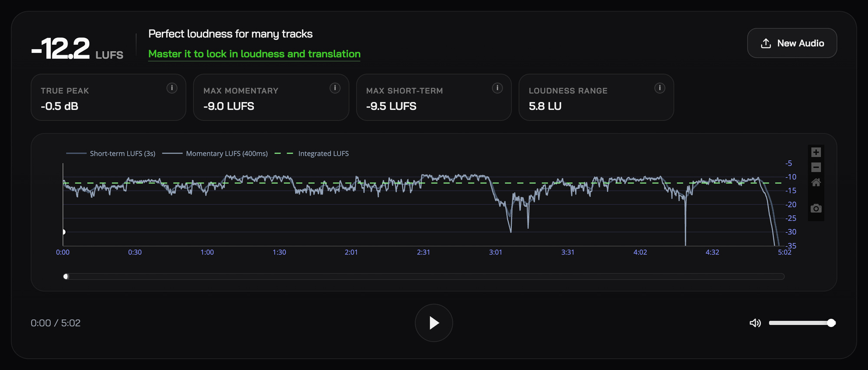Click the True Peak info icon
The image size is (868, 370).
pyautogui.click(x=172, y=88)
